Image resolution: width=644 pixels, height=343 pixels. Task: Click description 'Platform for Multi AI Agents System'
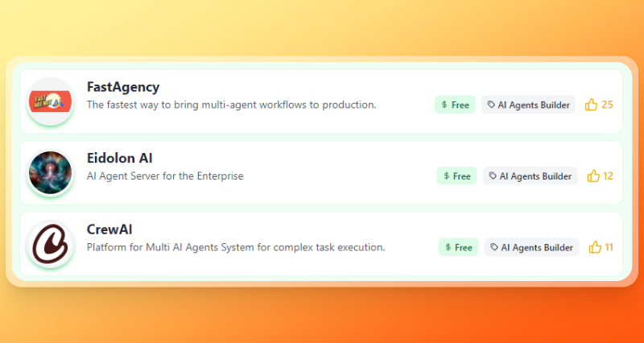coord(236,247)
